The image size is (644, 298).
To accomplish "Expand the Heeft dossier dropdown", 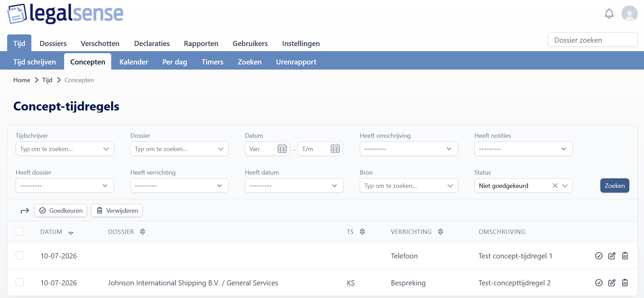I will click(x=65, y=185).
